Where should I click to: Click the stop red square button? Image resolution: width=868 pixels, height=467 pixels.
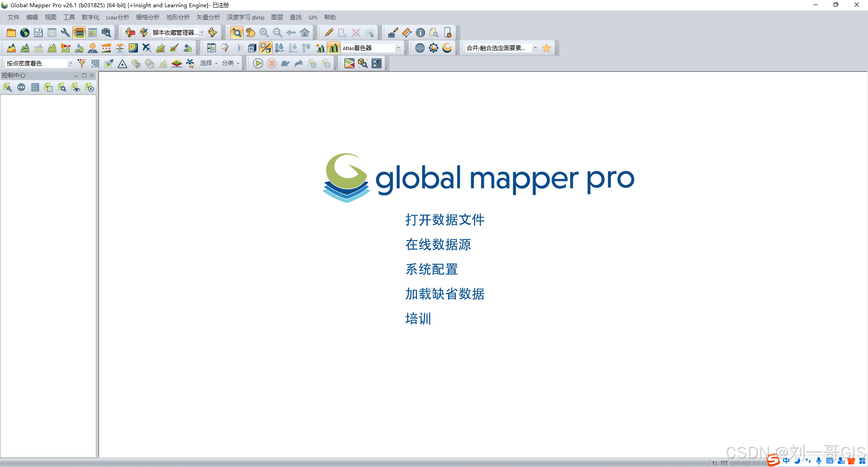point(272,63)
